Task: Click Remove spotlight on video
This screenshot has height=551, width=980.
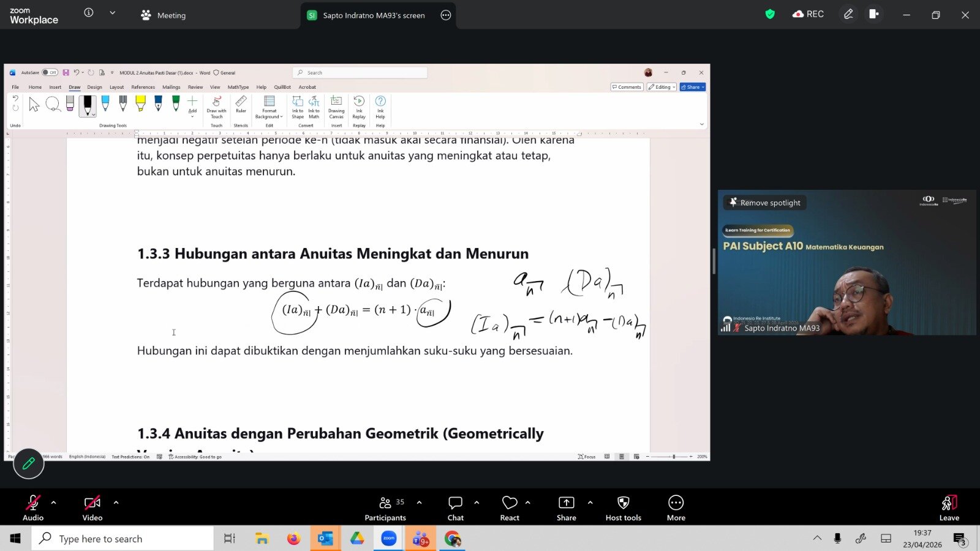Action: [765, 203]
